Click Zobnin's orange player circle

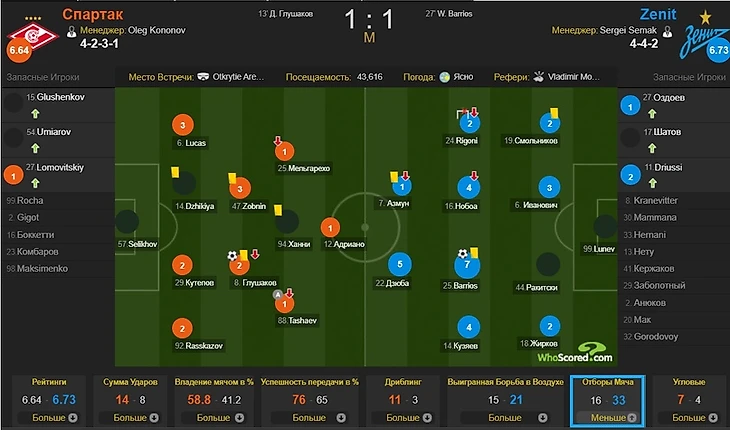pyautogui.click(x=240, y=188)
